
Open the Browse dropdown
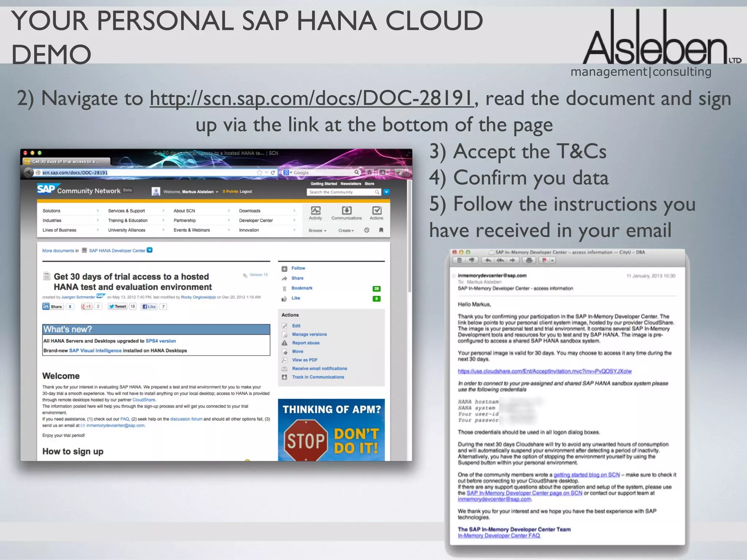pos(317,230)
